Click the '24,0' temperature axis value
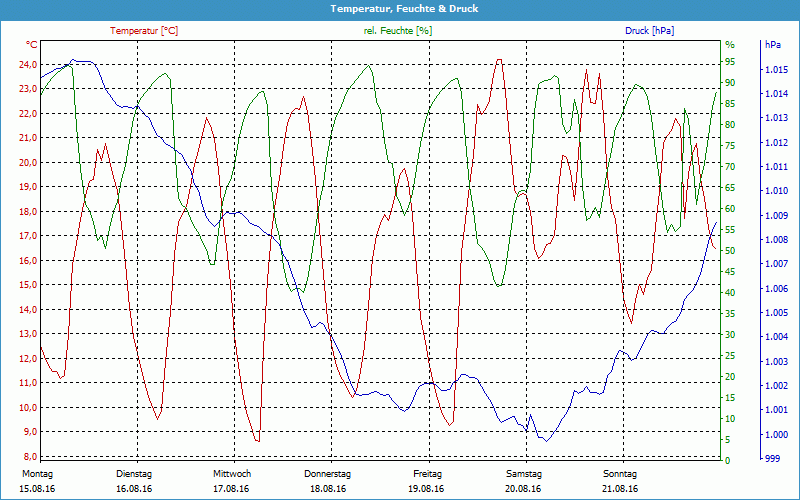 (28, 64)
